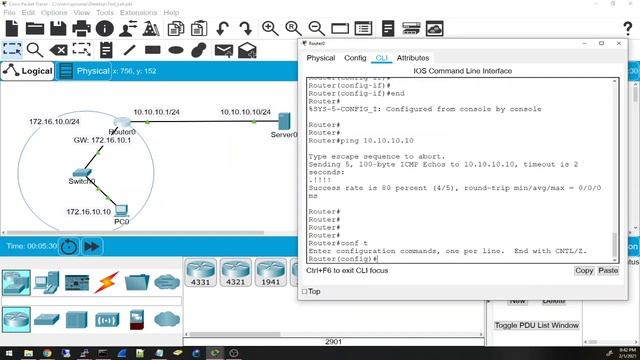Viewport: 640px width, 360px height.
Task: Open the Options menu
Action: pyautogui.click(x=54, y=13)
